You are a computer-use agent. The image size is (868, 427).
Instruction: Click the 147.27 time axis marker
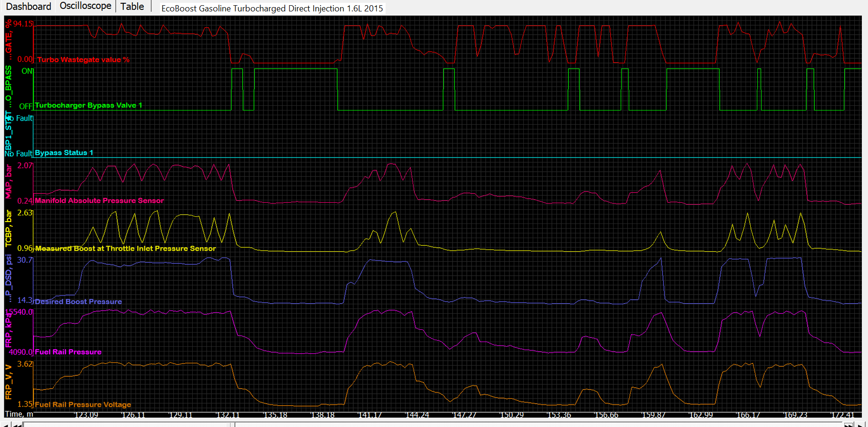click(x=464, y=415)
